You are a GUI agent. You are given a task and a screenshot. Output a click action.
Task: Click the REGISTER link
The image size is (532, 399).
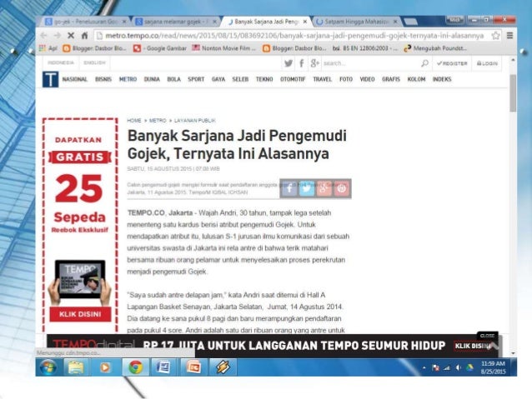(x=452, y=63)
